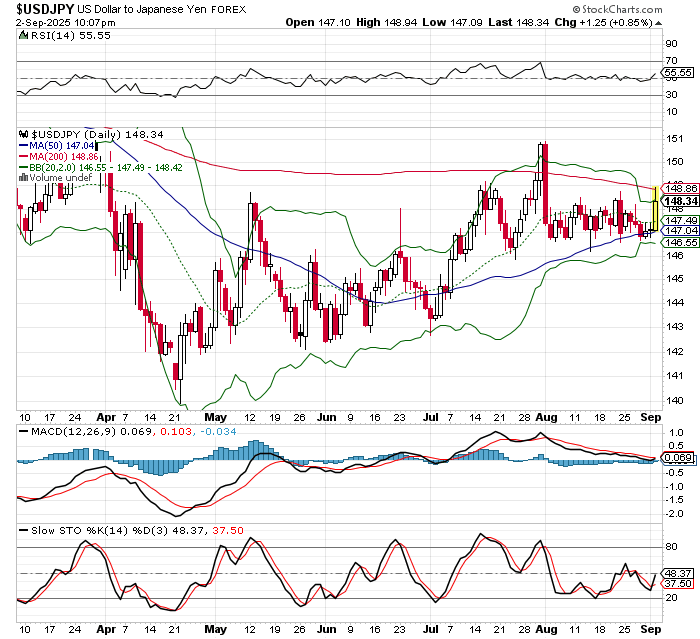Click the 148.86 red price tag
The width and height of the screenshot is (700, 639).
point(680,188)
